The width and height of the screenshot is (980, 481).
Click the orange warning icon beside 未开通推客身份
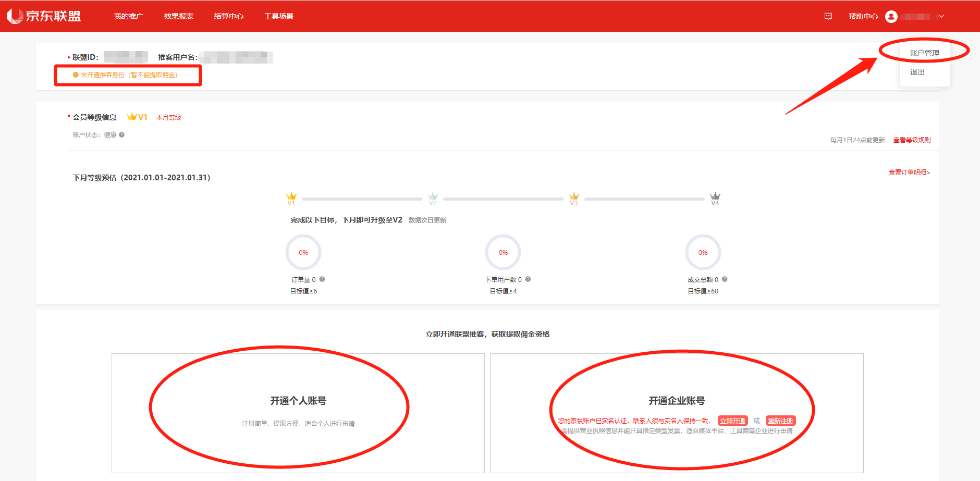pos(76,75)
